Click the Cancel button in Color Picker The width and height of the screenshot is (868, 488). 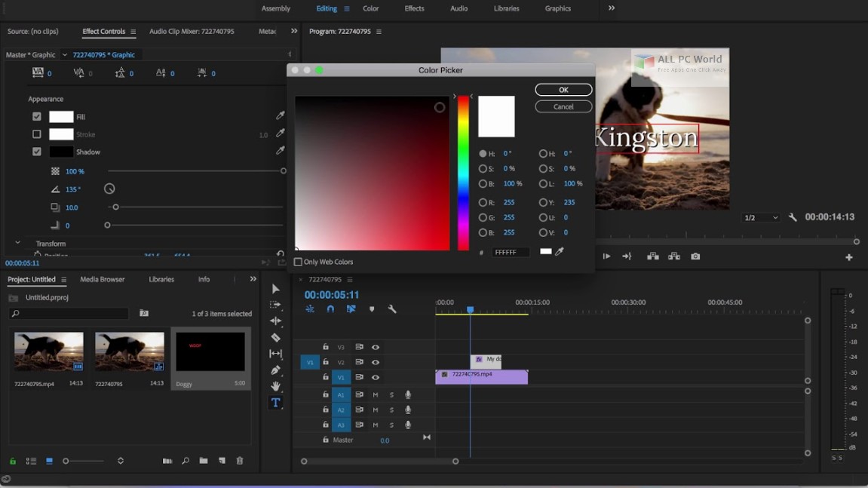click(563, 106)
